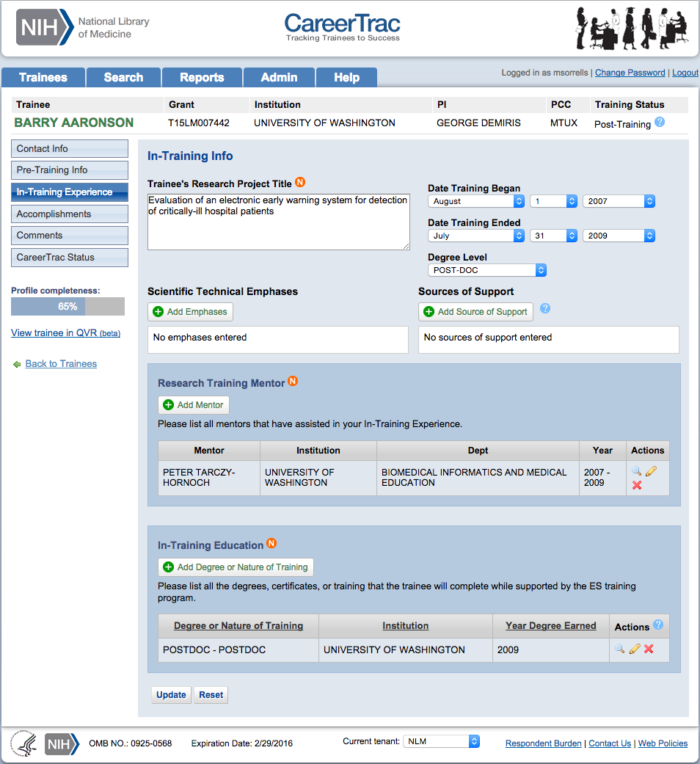
Task: Open the Date Training Ended year dropdown
Action: click(x=619, y=236)
